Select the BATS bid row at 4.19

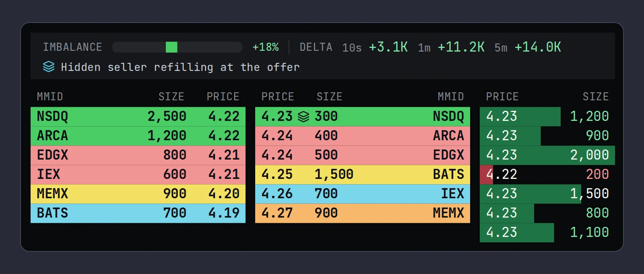coord(138,213)
